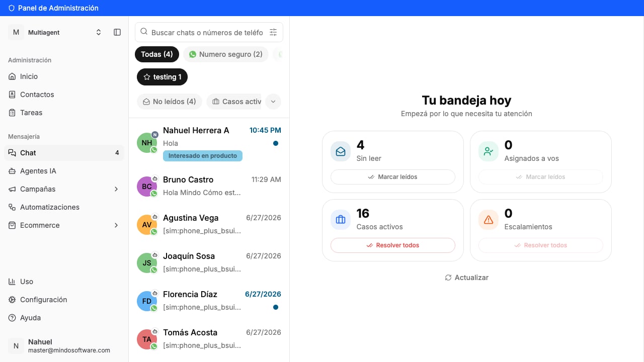Click the Sin leer envelope icon
This screenshot has height=362, width=644.
(341, 151)
